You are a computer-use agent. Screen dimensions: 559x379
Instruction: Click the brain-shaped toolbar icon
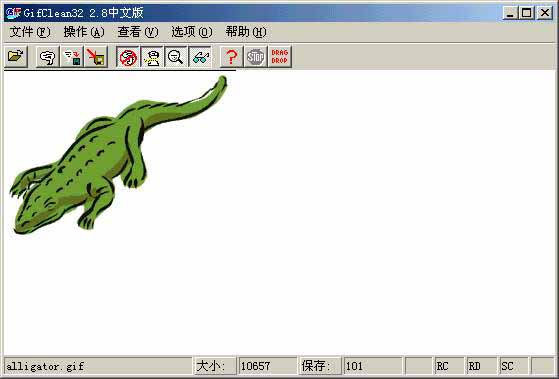click(47, 57)
